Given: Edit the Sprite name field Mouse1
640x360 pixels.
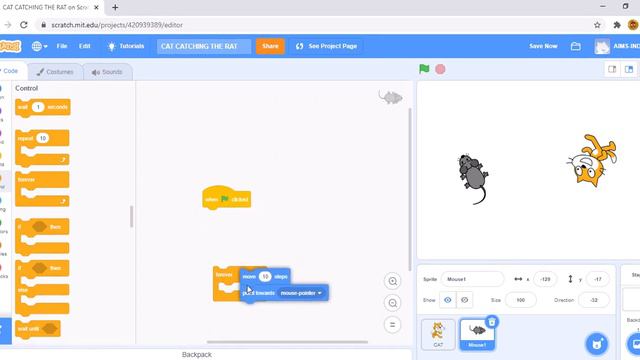Looking at the screenshot, I should click(472, 279).
